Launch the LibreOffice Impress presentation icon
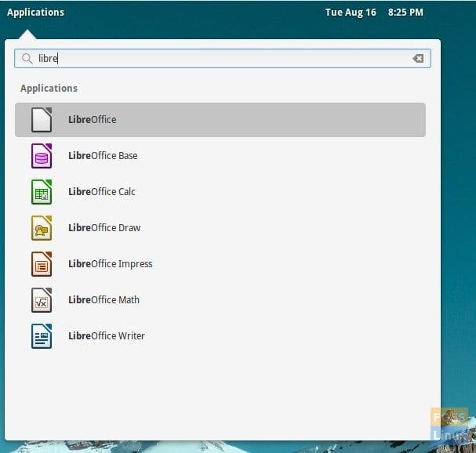 pos(42,264)
